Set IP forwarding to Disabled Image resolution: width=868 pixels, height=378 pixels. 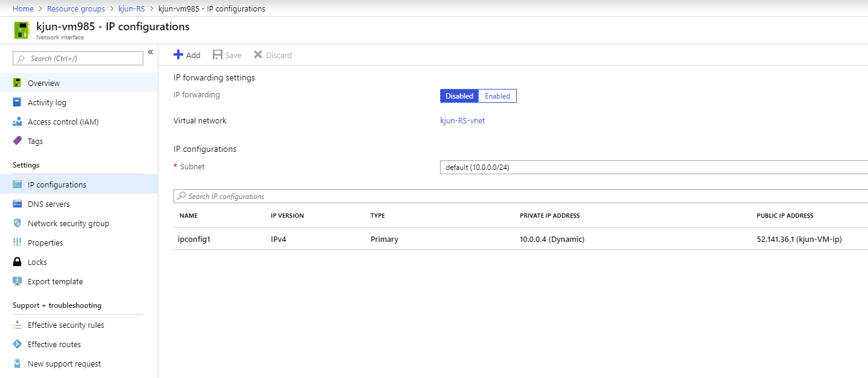pos(459,96)
